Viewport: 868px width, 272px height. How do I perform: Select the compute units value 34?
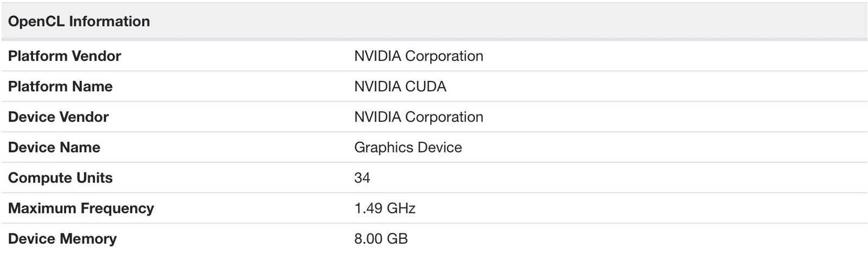coord(362,178)
